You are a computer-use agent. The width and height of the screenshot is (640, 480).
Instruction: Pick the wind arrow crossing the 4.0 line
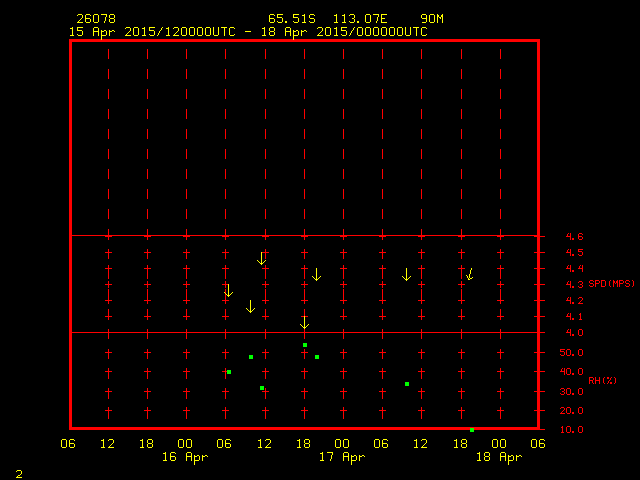pos(304,322)
